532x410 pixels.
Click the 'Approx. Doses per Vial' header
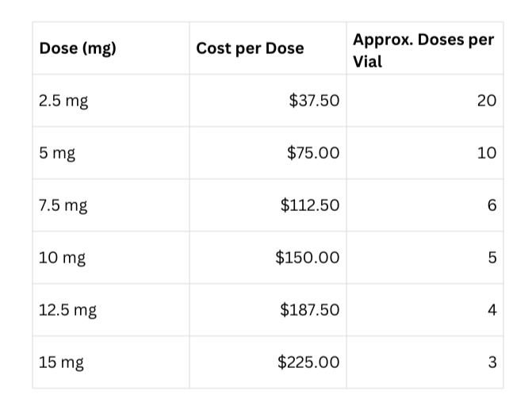pos(425,48)
